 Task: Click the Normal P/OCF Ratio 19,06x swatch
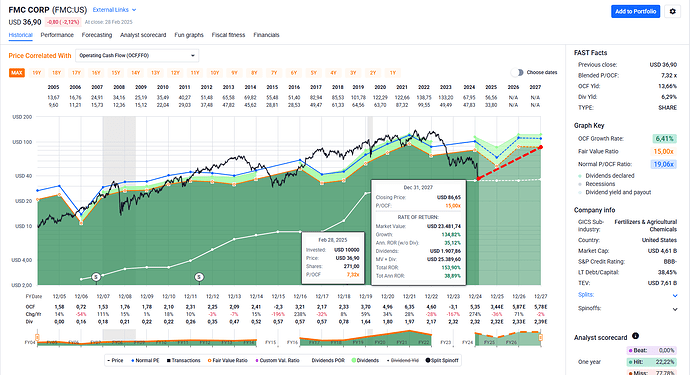664,164
